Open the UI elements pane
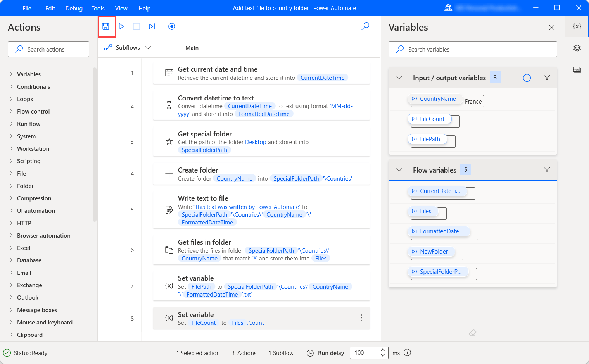Screen dimensions: 589x364 point(577,48)
